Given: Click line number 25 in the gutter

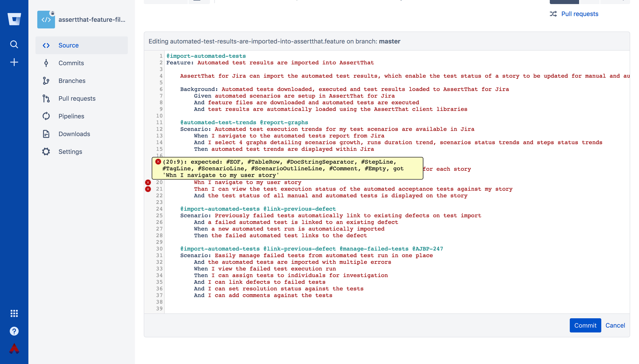Looking at the screenshot, I should coord(159,216).
